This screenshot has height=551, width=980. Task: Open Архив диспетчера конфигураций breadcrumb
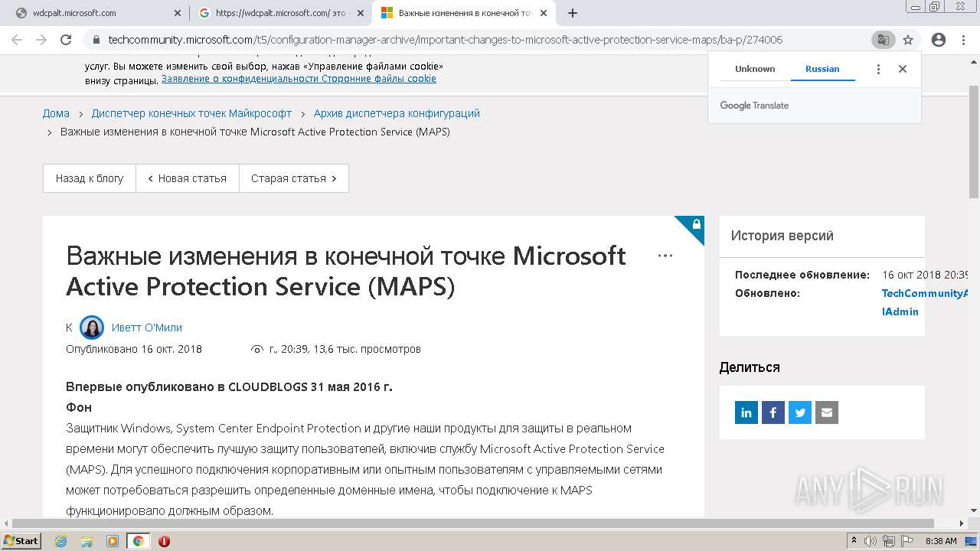pos(397,113)
